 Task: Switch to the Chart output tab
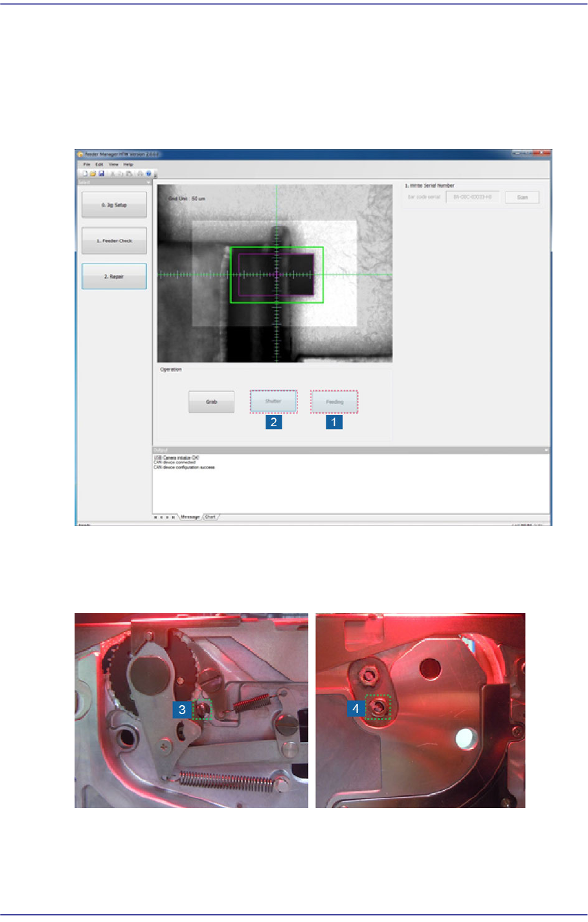210,517
